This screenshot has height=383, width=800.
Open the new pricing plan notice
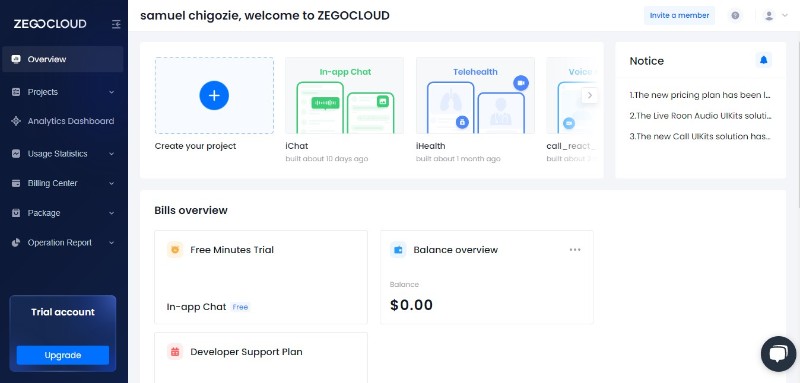700,95
